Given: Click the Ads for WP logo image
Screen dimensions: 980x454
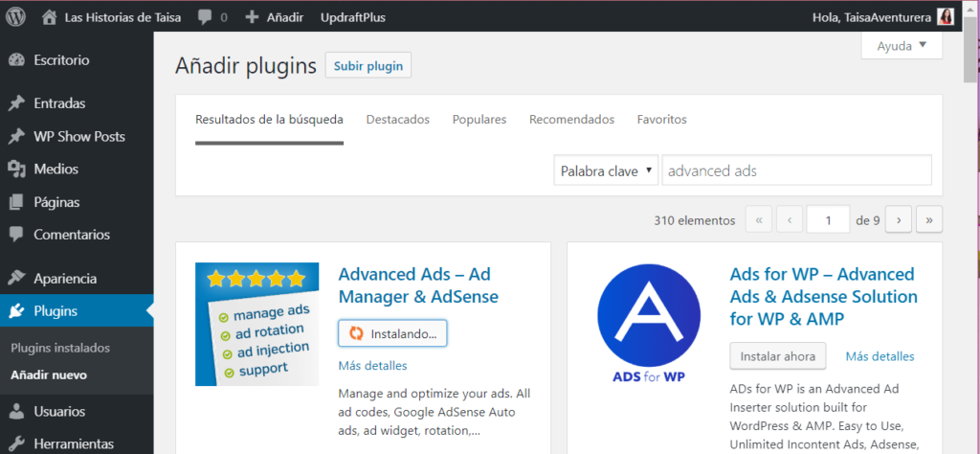Looking at the screenshot, I should [649, 323].
